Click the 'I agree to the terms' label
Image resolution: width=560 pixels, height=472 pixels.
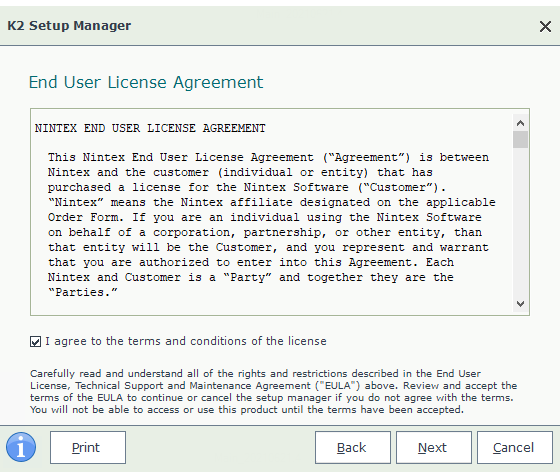point(186,341)
